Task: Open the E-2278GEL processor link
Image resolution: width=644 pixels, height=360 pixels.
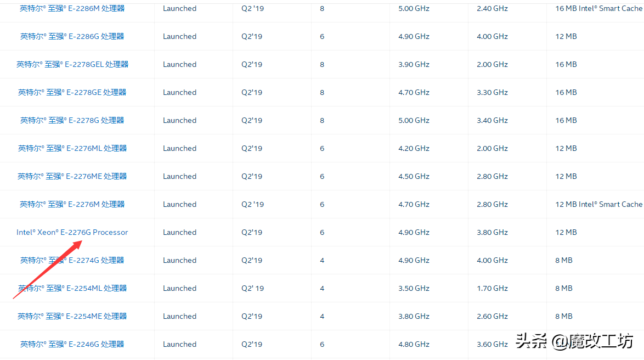Action: 72,64
